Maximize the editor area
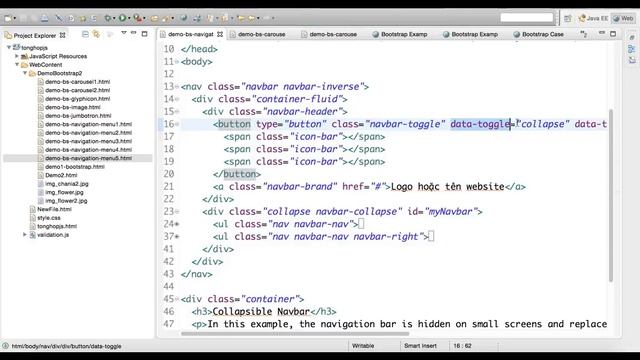 (613, 34)
